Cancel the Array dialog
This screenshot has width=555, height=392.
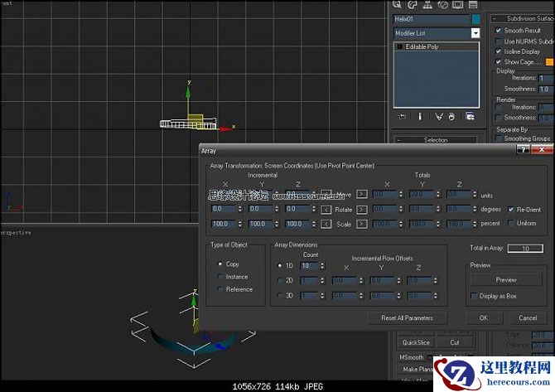pos(528,318)
